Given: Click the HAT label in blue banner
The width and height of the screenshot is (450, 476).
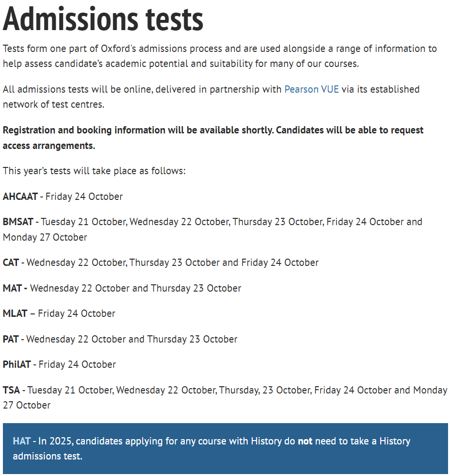Looking at the screenshot, I should [21, 441].
